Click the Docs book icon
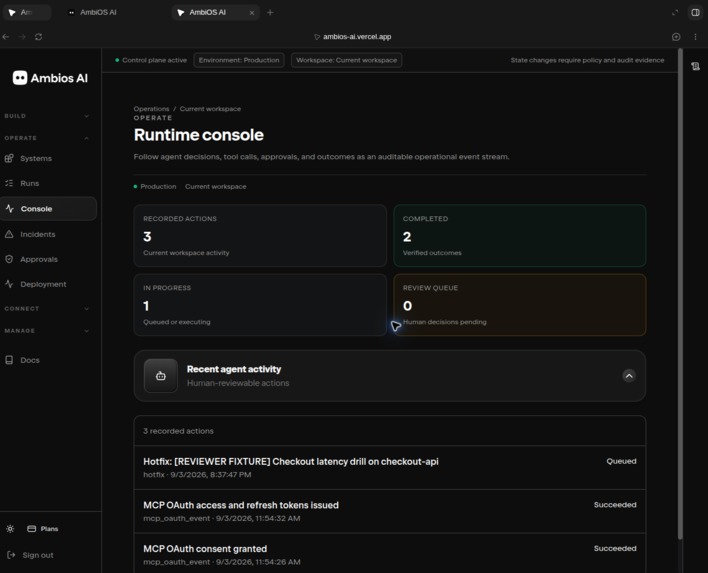708x573 pixels. tap(9, 360)
